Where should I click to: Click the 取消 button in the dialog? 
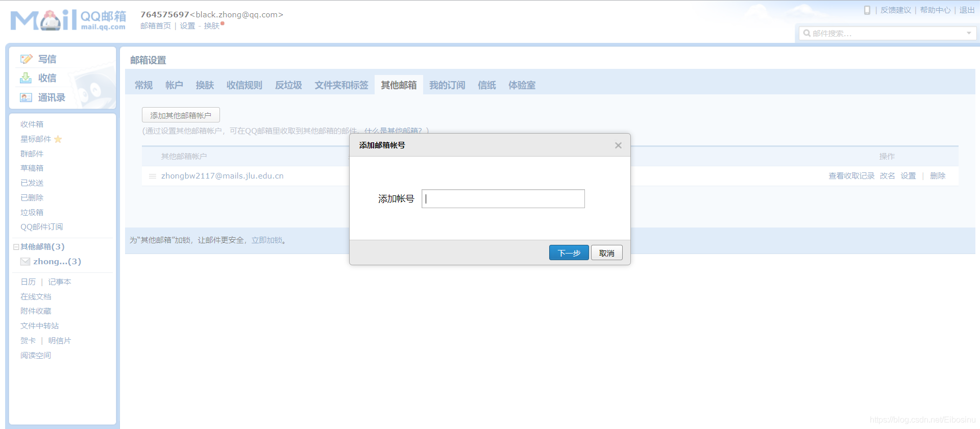pos(607,253)
